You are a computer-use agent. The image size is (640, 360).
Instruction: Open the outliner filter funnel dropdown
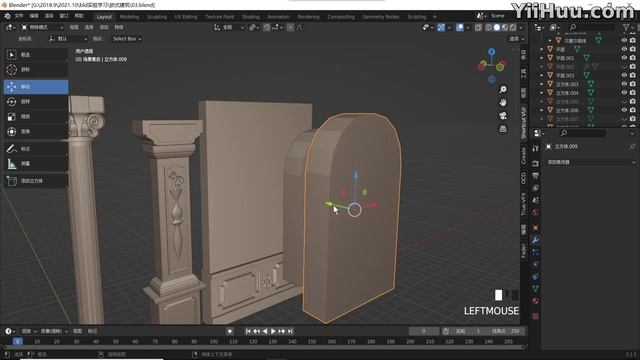click(x=628, y=27)
